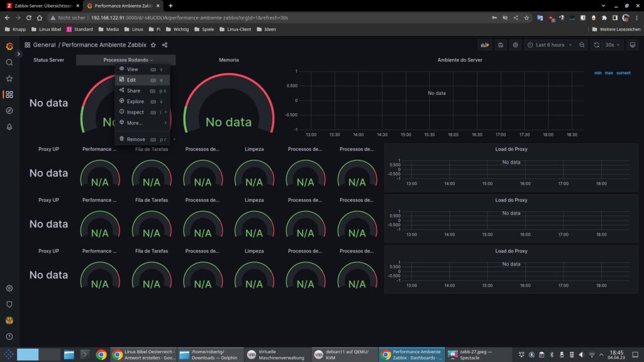The width and height of the screenshot is (644, 362).
Task: Open the KDE application launcher
Action: click(8, 354)
